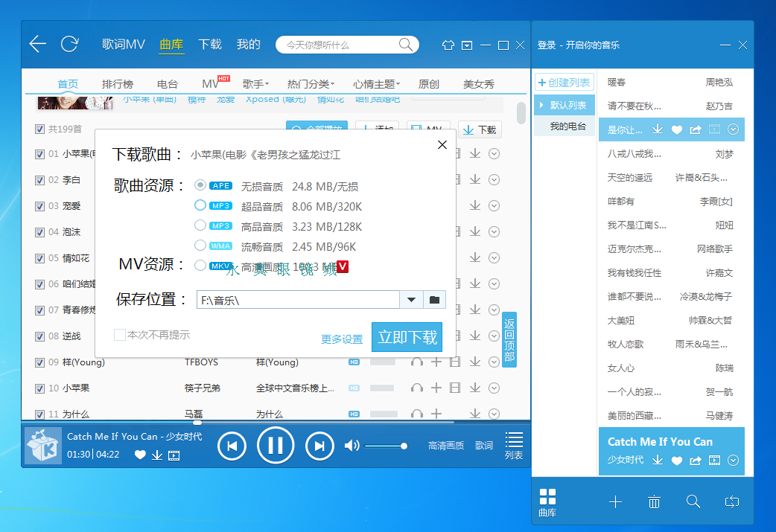Choose MP3 320K super quality option

point(200,205)
